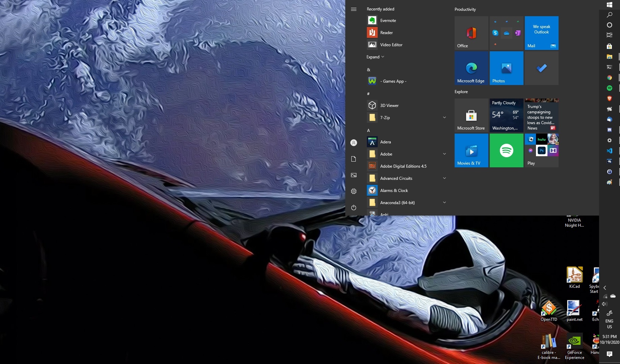Viewport: 620px width, 364px height.
Task: Open the Microsoft Edge tile
Action: pos(471,68)
